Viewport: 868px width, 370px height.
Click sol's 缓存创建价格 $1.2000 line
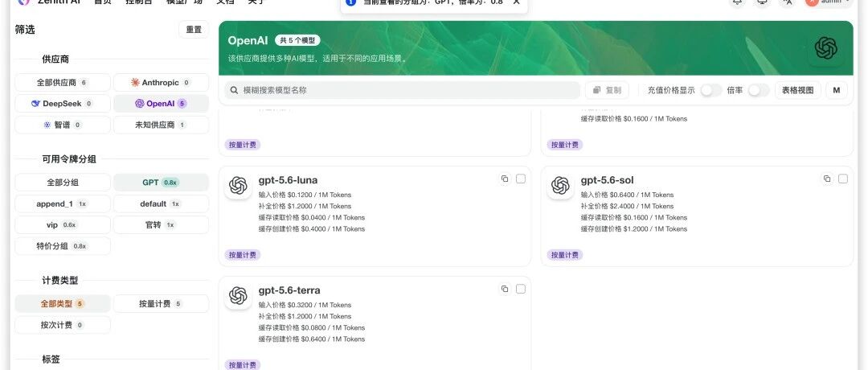tap(634, 228)
